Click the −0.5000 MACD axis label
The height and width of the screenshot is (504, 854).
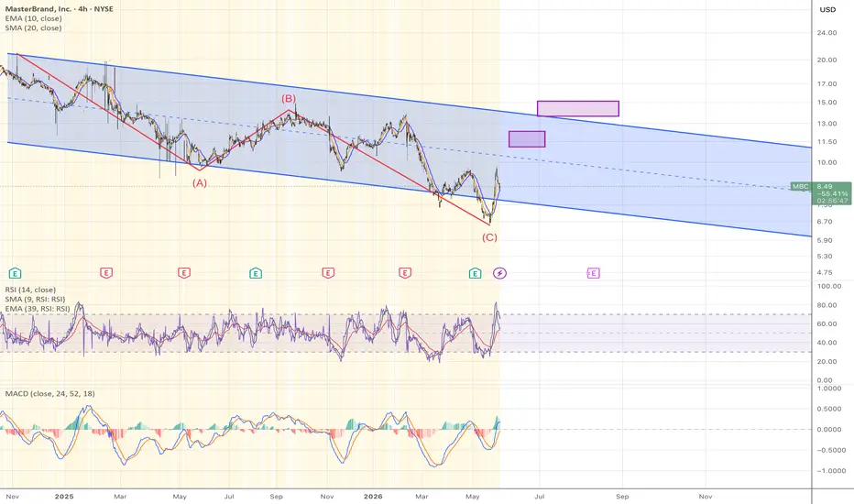point(831,451)
